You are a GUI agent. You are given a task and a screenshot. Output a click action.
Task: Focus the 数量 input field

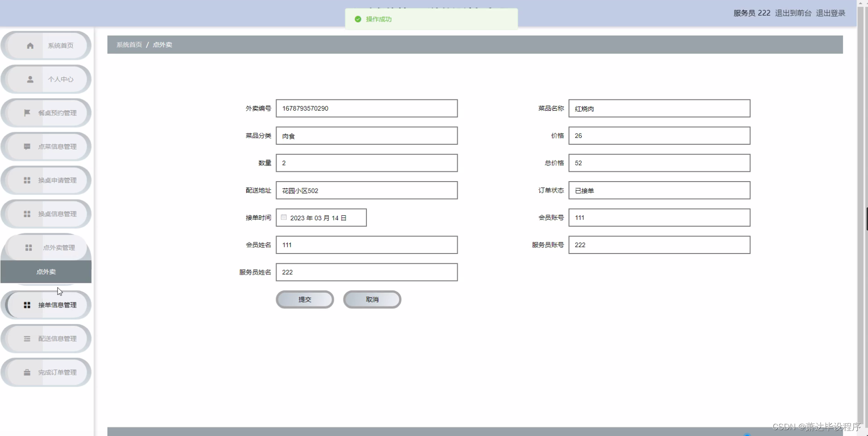[367, 163]
